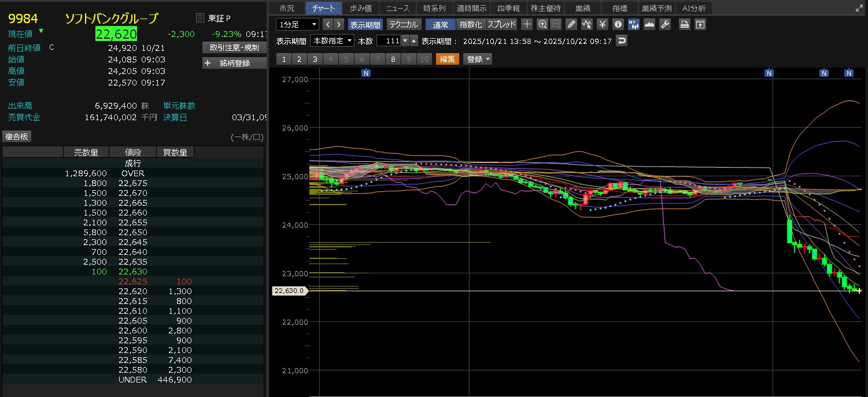Zoom in on the chart

(542, 24)
